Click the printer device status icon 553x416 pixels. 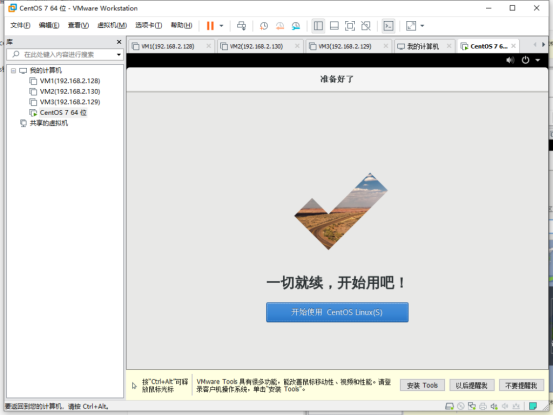click(x=483, y=406)
